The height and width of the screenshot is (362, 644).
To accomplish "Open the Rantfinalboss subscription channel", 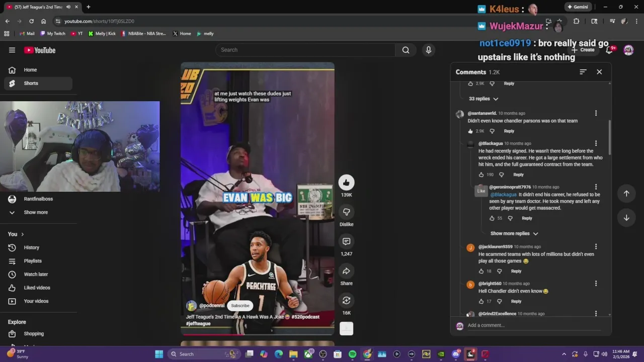I will (x=38, y=199).
